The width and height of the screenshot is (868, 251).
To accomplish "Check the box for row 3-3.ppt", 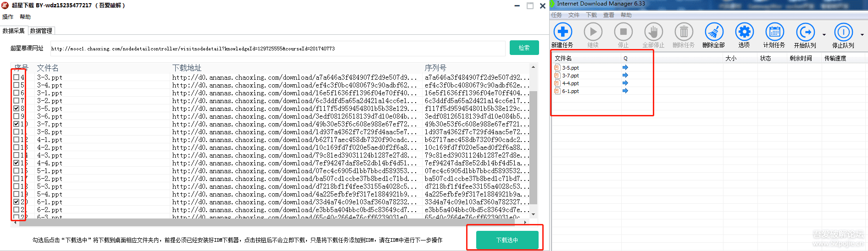I will point(17,77).
